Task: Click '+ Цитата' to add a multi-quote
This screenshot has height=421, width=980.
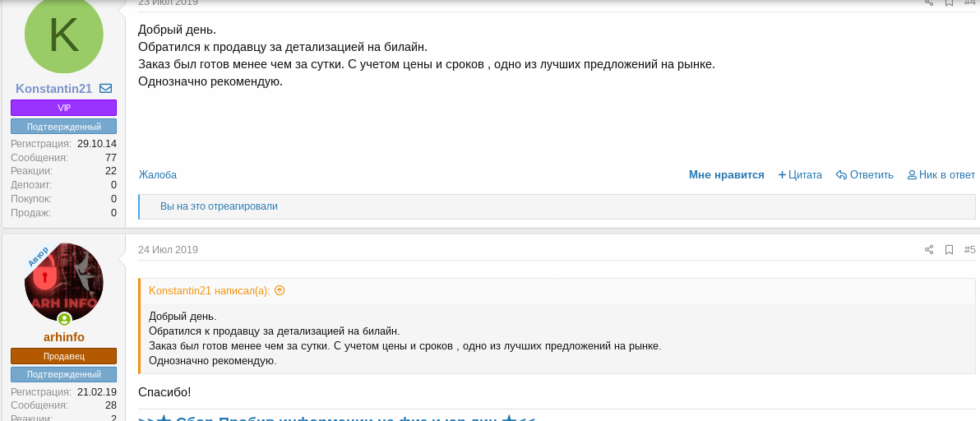Action: tap(800, 175)
